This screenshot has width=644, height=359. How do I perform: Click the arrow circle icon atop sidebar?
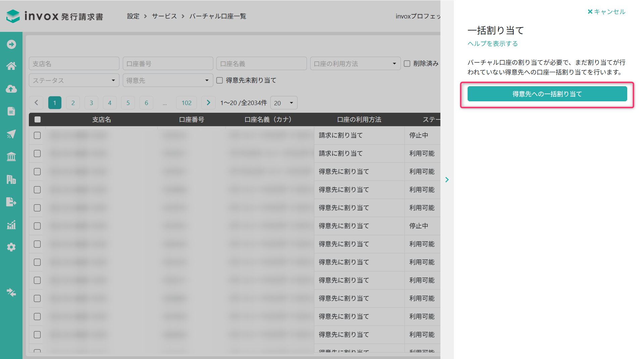click(11, 44)
